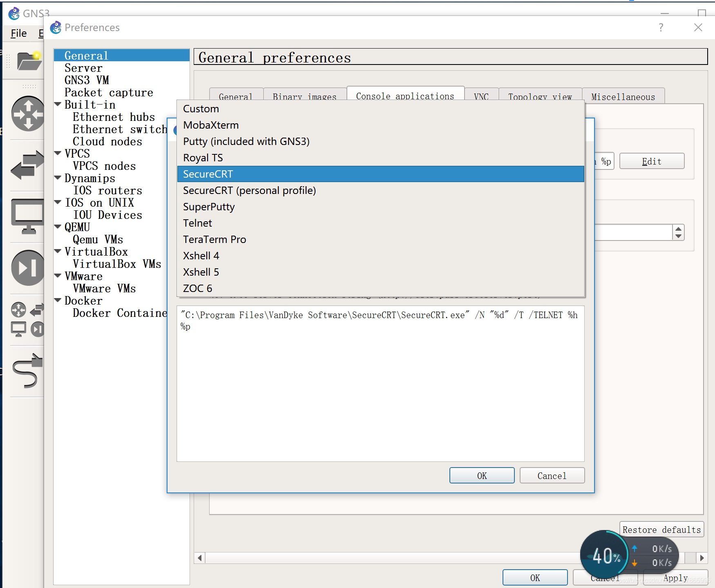Collapse the VPCS tree section
The height and width of the screenshot is (588, 715).
[58, 154]
